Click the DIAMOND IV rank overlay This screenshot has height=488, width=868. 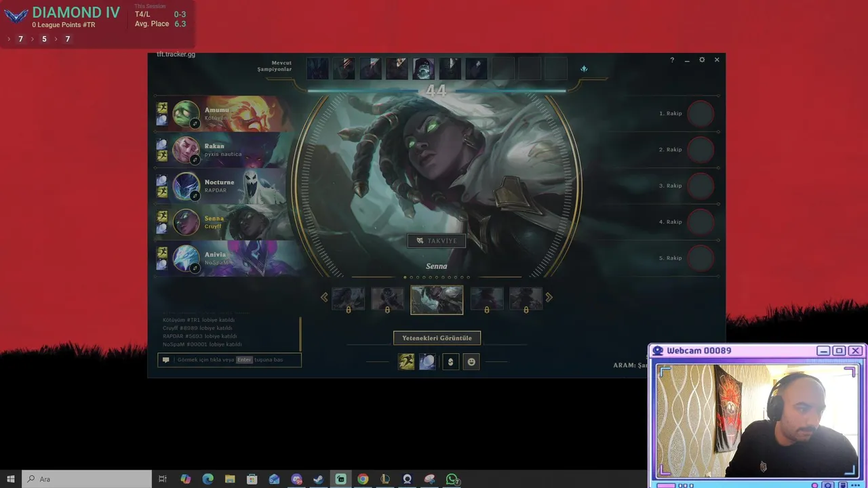[76, 12]
